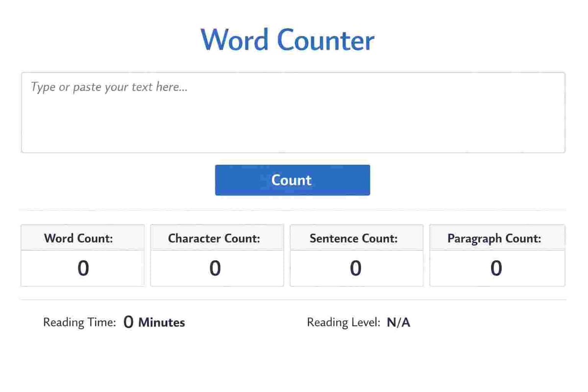Click the Count button

(x=292, y=180)
